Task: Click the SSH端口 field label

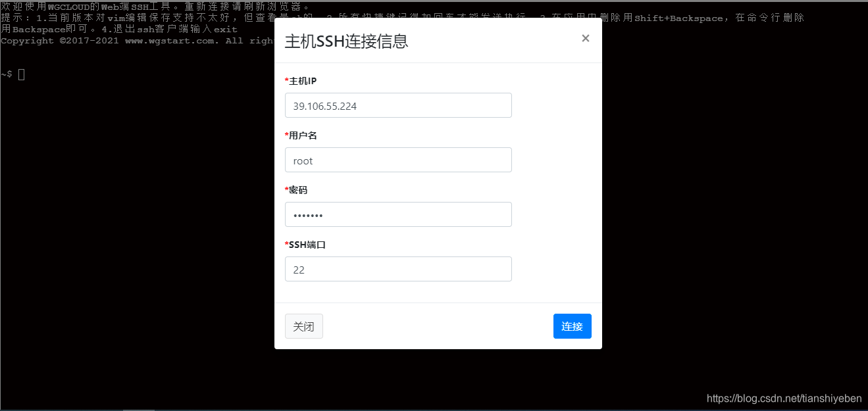Action: click(x=305, y=244)
